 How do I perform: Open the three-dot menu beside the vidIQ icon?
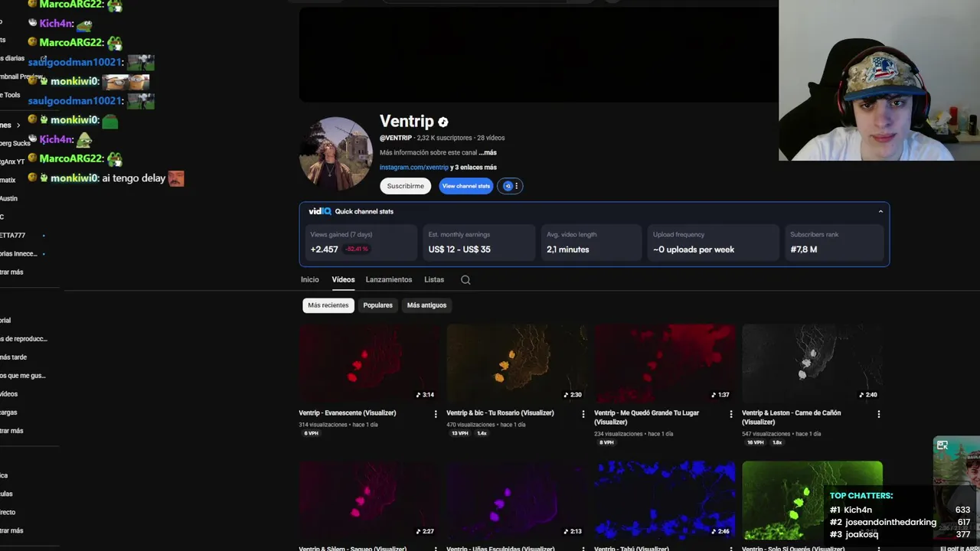[517, 186]
